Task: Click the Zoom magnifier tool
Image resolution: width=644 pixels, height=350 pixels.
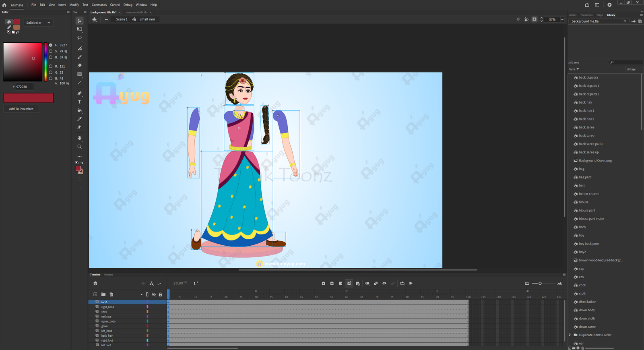Action: [x=79, y=147]
